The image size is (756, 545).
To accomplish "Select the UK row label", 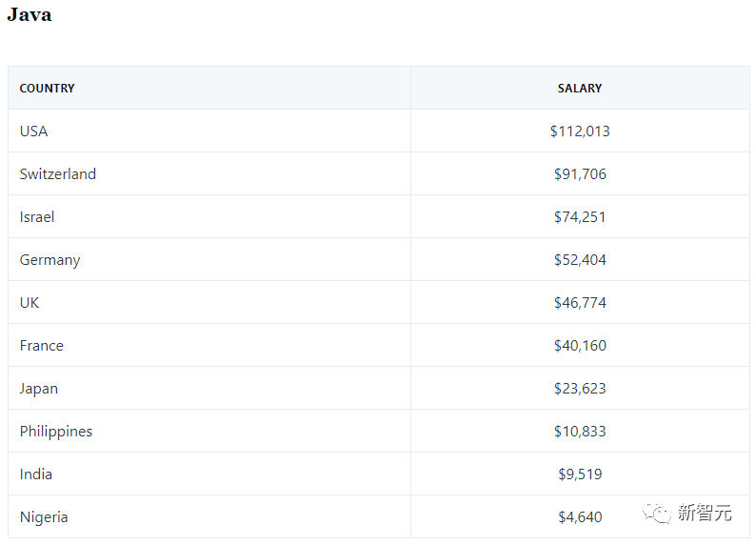I will point(30,303).
